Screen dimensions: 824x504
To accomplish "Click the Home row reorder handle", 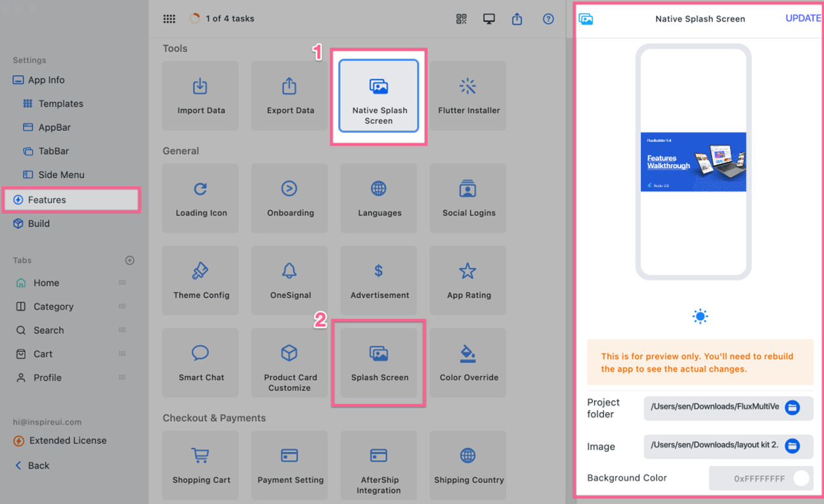I will pos(122,283).
